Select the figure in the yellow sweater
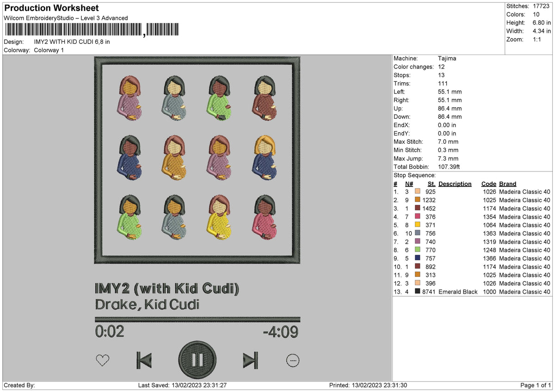Screen dimensions: 555x392 [x=220, y=218]
